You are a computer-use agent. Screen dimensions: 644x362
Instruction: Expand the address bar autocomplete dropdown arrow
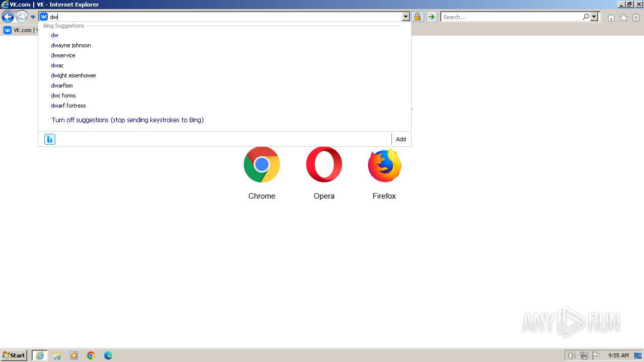pyautogui.click(x=406, y=17)
